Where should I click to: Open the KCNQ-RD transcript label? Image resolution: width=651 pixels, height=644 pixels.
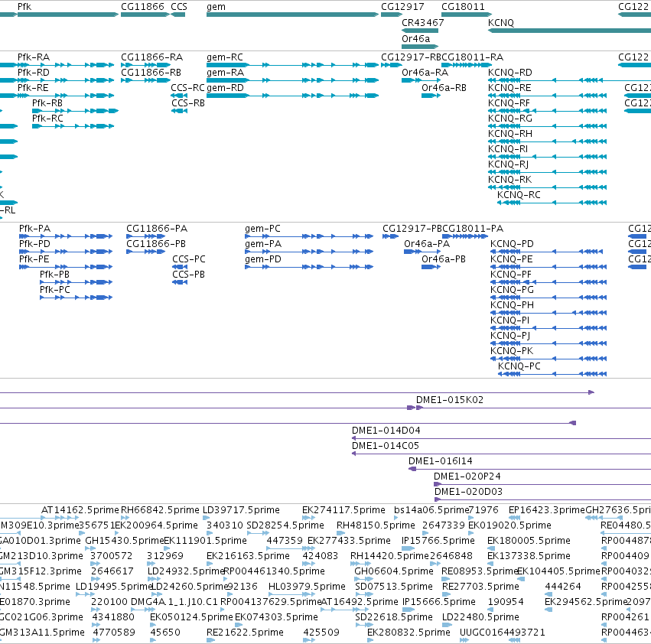509,72
